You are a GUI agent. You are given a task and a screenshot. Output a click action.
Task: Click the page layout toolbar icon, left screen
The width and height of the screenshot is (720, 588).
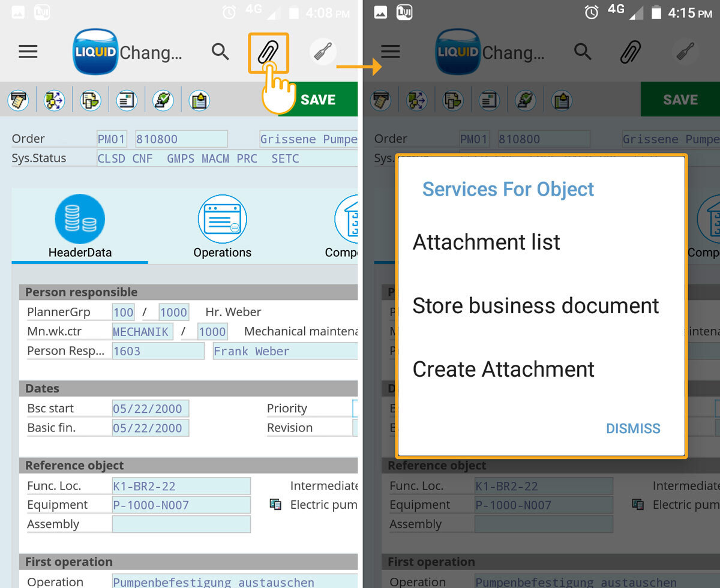[127, 100]
